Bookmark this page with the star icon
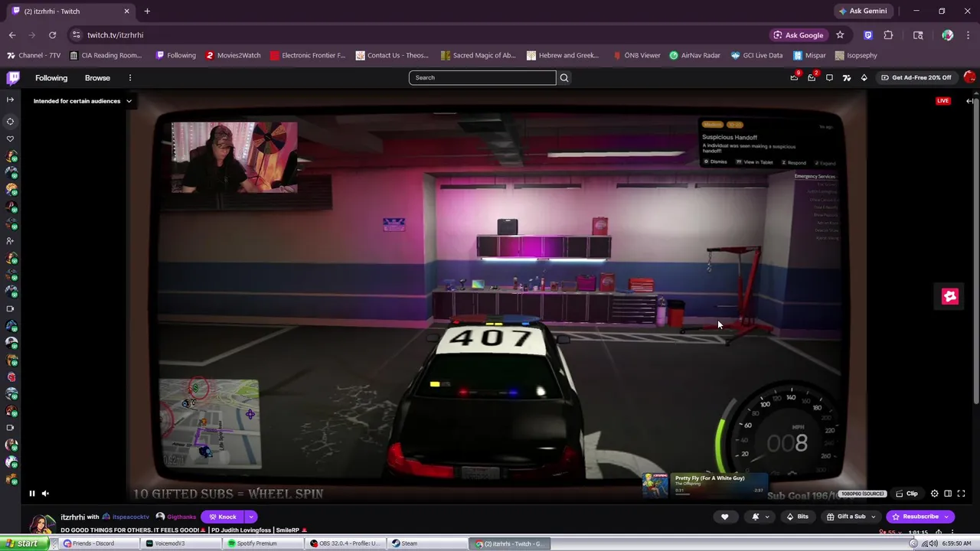 tap(840, 35)
